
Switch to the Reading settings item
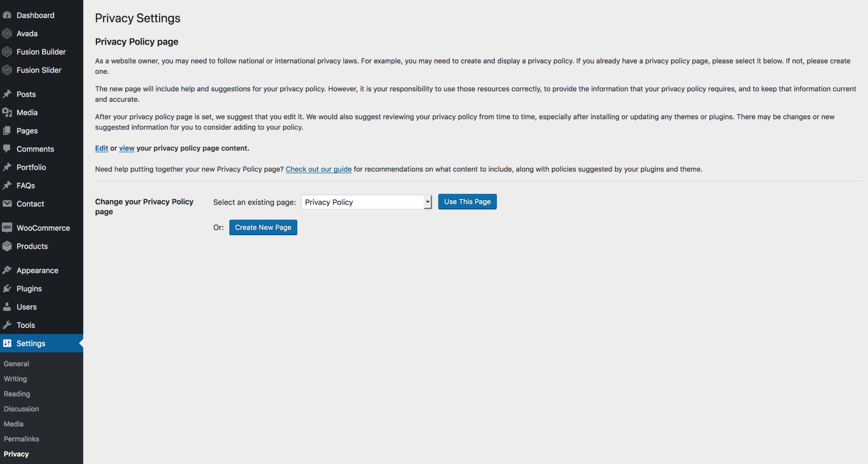(x=17, y=394)
